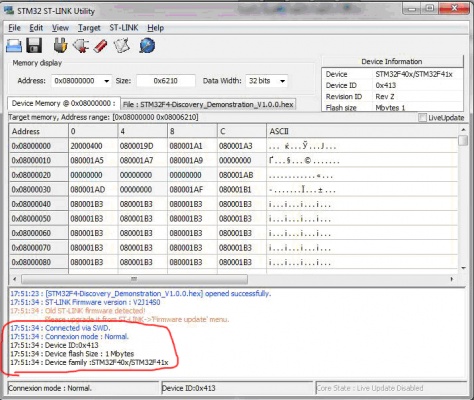
Task: Click the Save floppy disk icon
Action: tap(34, 46)
